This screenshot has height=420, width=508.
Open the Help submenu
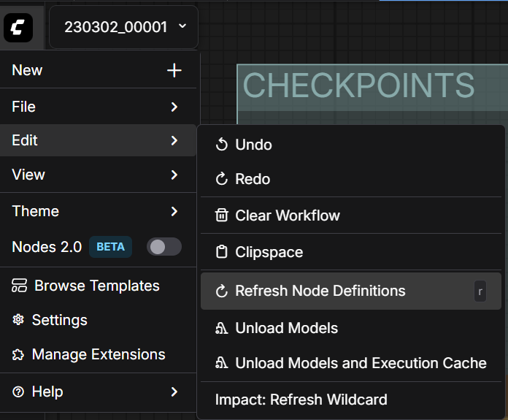click(x=98, y=392)
